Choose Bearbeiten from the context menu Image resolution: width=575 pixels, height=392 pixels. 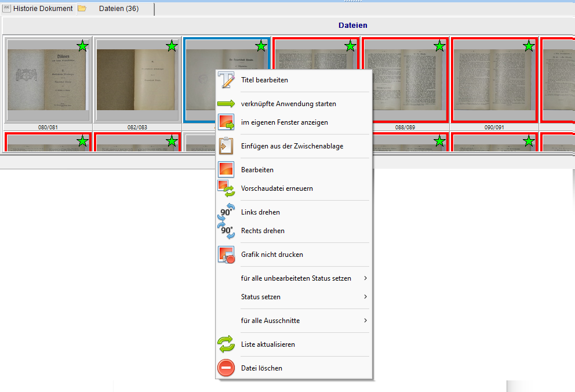click(257, 170)
